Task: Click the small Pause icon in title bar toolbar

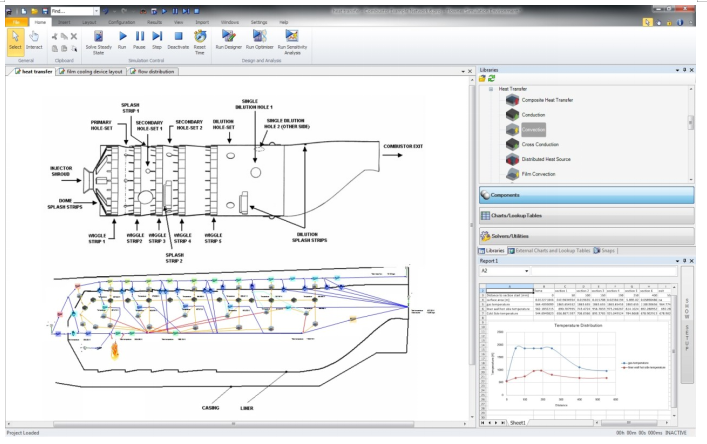Action: pos(174,11)
